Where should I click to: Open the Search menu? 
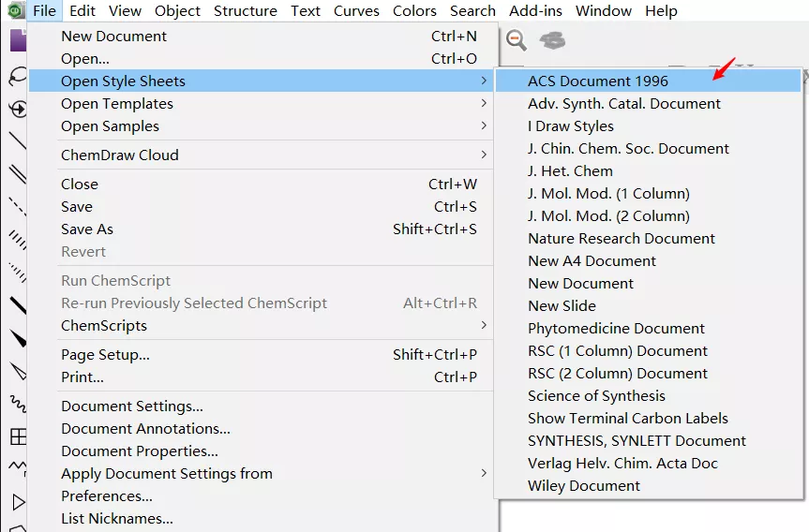[472, 10]
